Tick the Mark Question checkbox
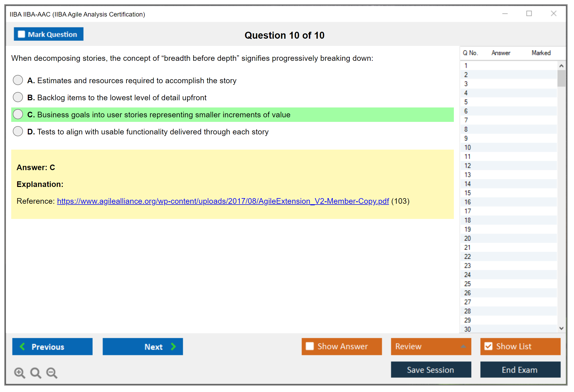 coord(21,34)
